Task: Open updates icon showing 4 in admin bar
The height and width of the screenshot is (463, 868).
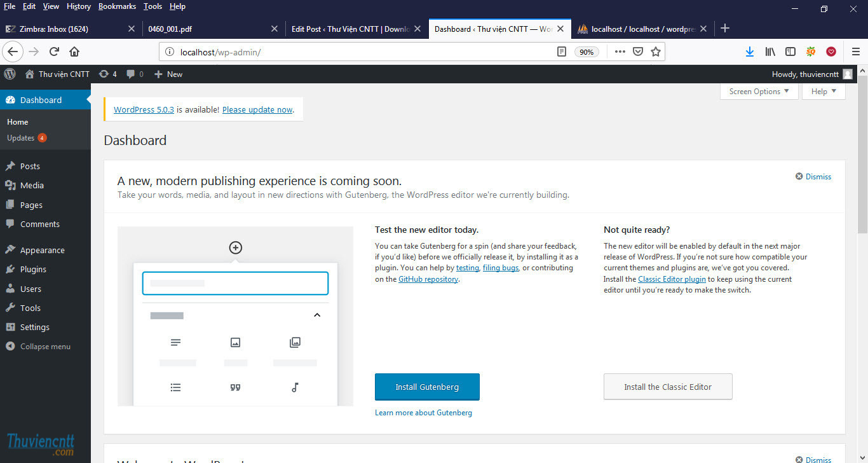Action: [x=108, y=74]
